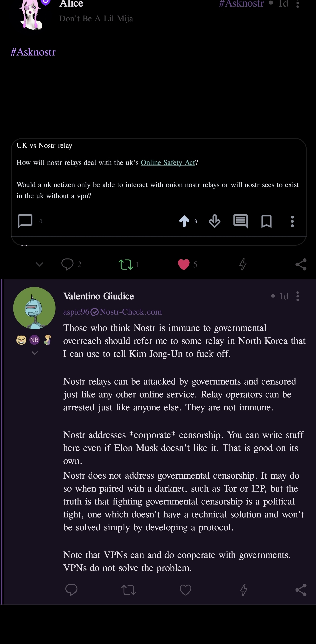The width and height of the screenshot is (316, 644).
Task: Expand chevron under Valentino's badges
Action: (x=34, y=353)
